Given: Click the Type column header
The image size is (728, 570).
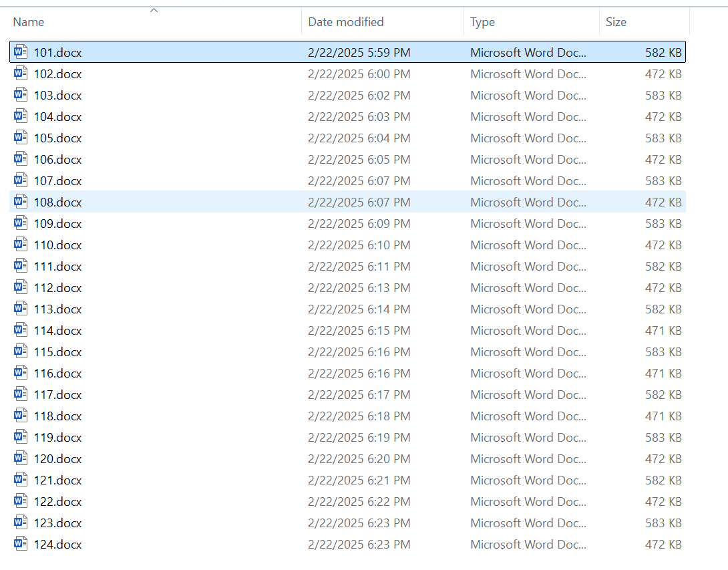Looking at the screenshot, I should [x=482, y=22].
